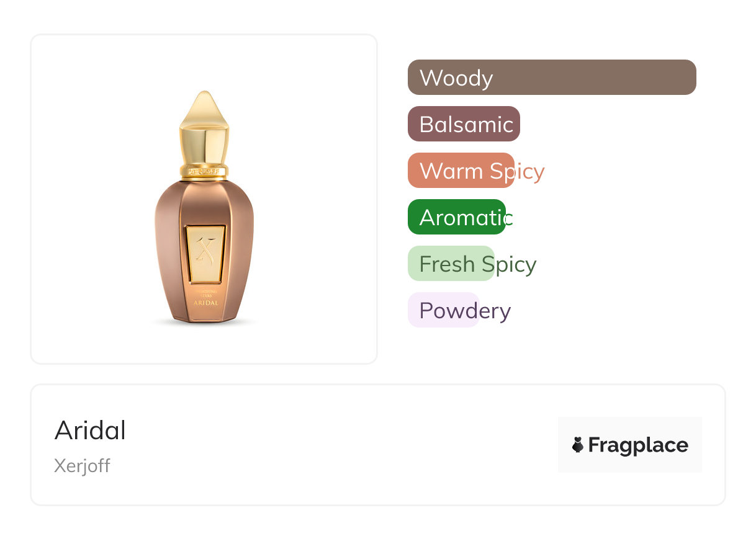
Task: Click the engraved gold collar ring on the bottle
Action: point(204,170)
